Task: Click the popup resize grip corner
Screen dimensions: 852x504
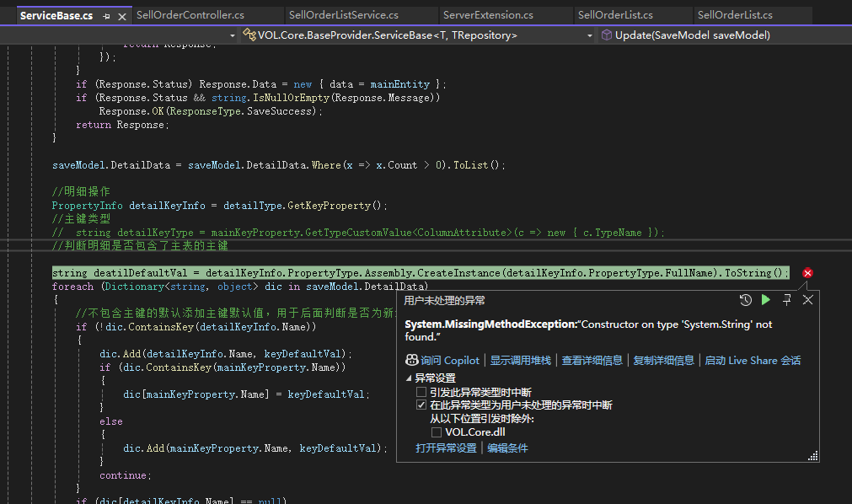Action: (813, 456)
